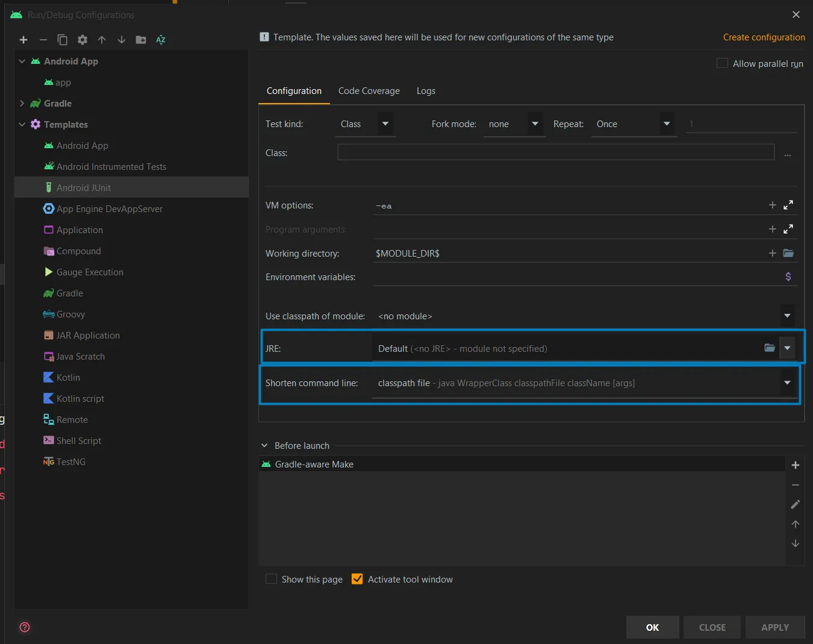The image size is (813, 644).
Task: Collapse the Before launch section
Action: coord(264,446)
